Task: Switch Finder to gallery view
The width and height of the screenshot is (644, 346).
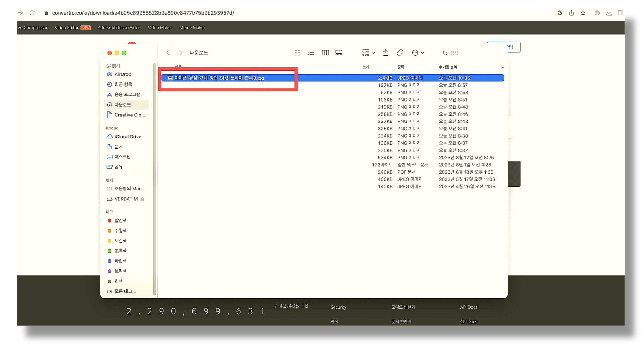Action: tap(339, 53)
